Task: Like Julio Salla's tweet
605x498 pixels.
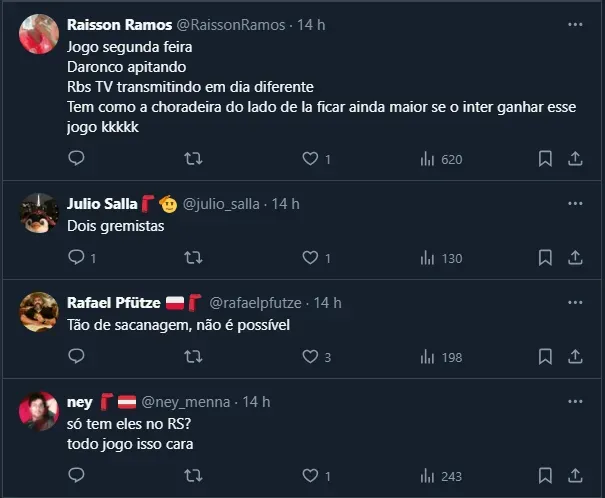Action: (x=310, y=258)
